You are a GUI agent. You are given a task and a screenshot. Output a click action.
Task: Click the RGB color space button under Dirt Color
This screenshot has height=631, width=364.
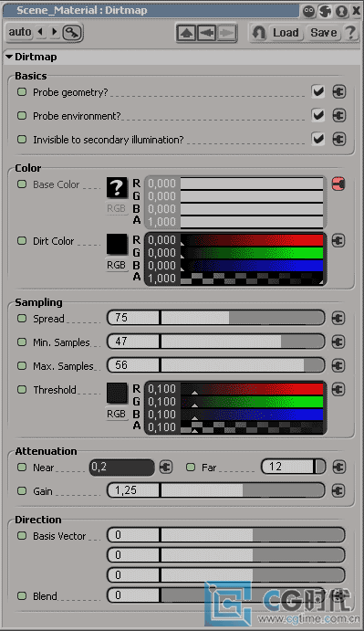tap(116, 265)
